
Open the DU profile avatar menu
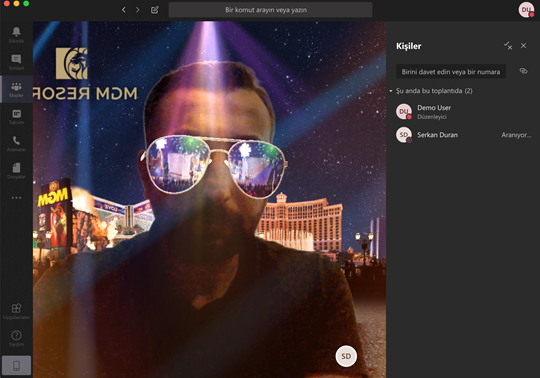point(526,10)
